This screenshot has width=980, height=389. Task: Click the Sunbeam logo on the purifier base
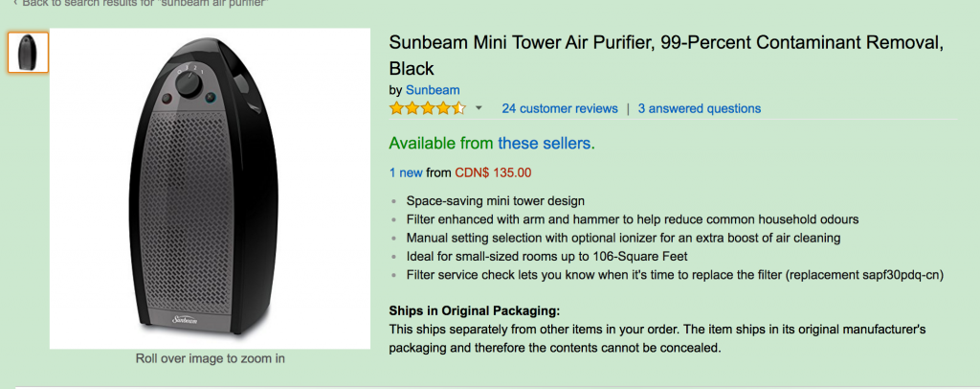(x=185, y=320)
